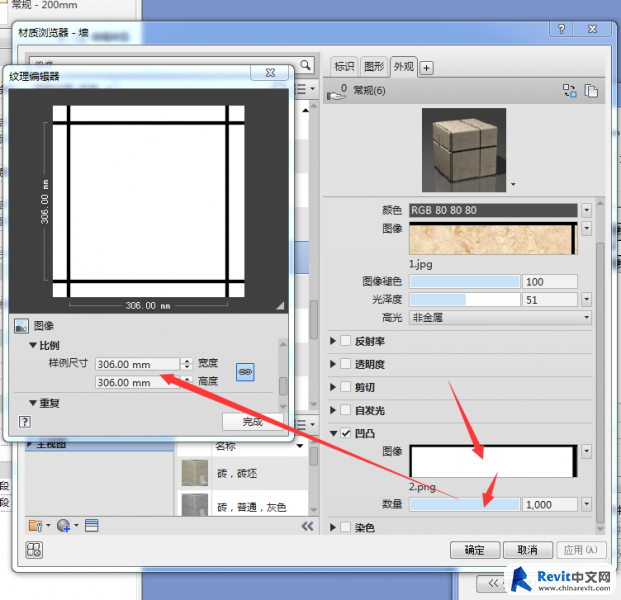This screenshot has width=621, height=600.
Task: Enable the 反射率 checkbox
Action: click(346, 341)
